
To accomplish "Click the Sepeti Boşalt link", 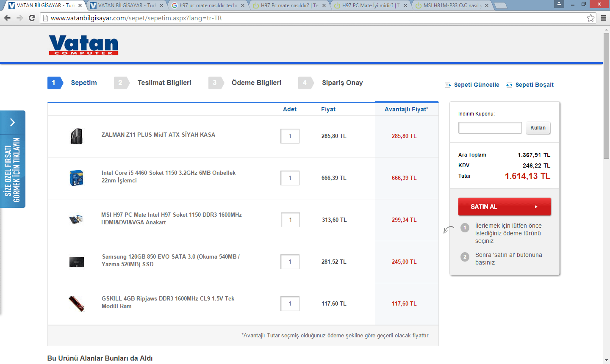I will 535,85.
